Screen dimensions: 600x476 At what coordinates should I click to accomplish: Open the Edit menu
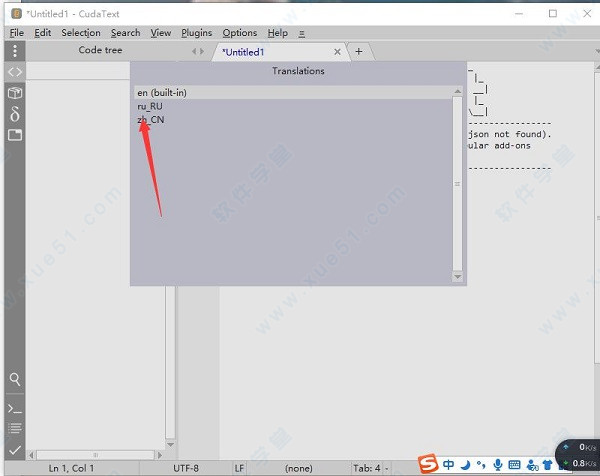coord(42,33)
